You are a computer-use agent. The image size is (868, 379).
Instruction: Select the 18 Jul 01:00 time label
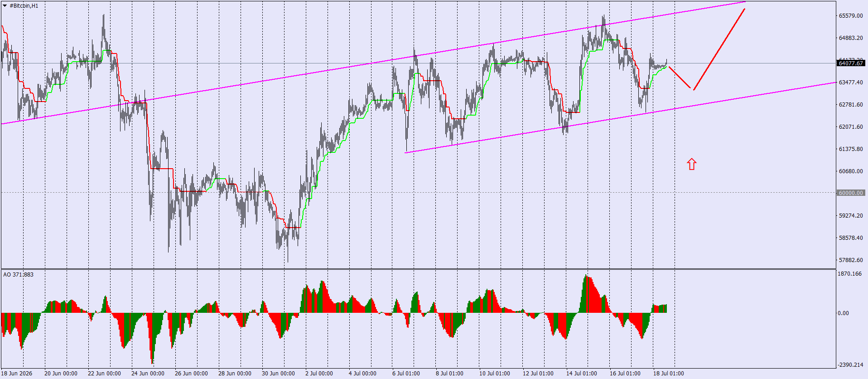click(669, 374)
